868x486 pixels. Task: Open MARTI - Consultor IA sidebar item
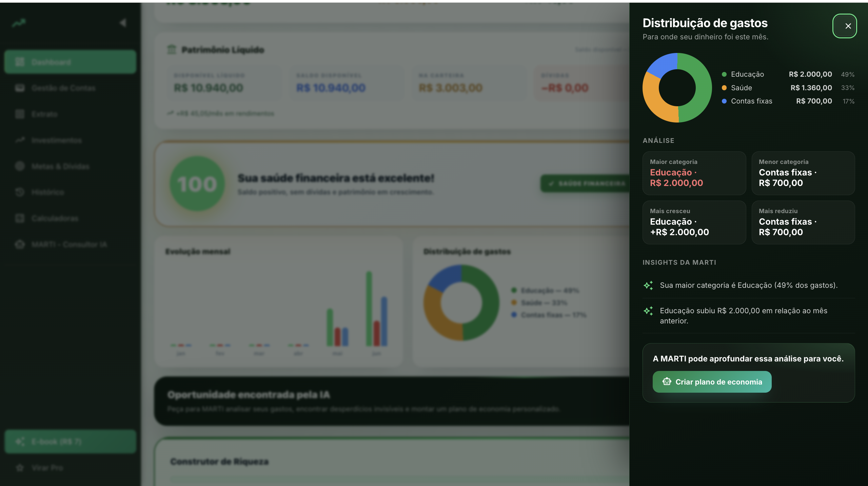point(70,244)
